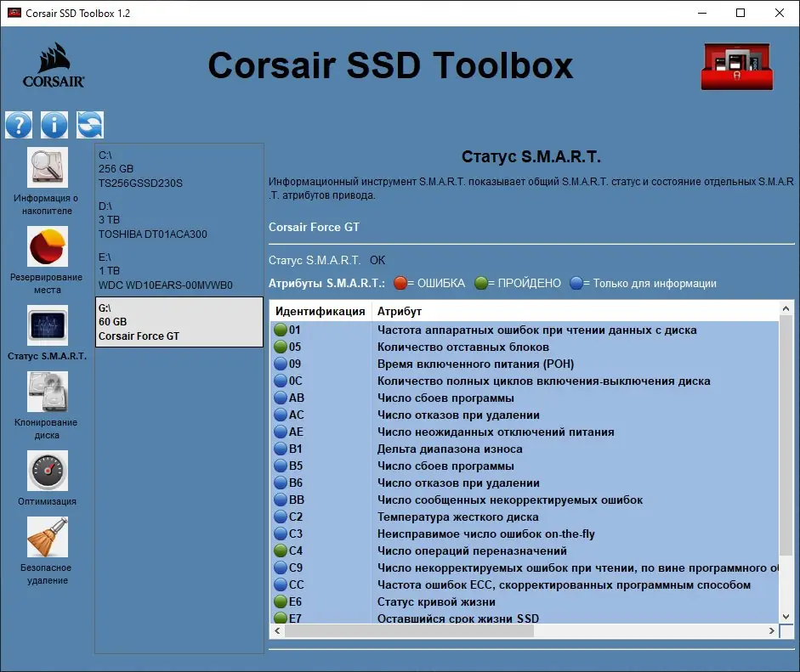Open Клонирование диска drives icon
The image size is (800, 672).
[x=48, y=392]
